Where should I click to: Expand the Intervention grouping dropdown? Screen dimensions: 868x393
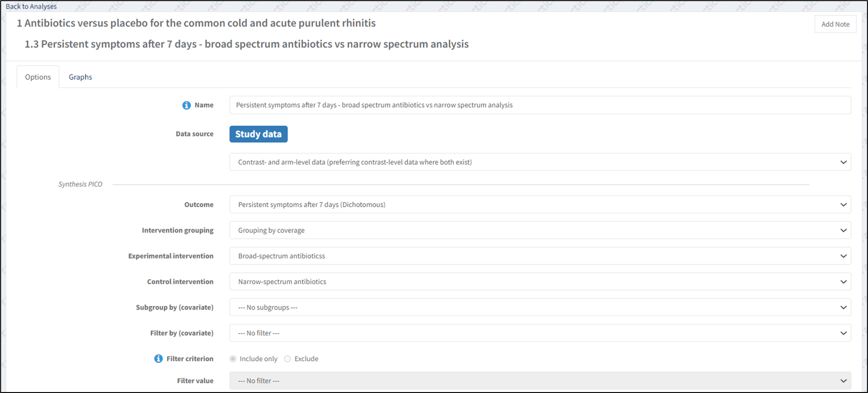tap(540, 230)
